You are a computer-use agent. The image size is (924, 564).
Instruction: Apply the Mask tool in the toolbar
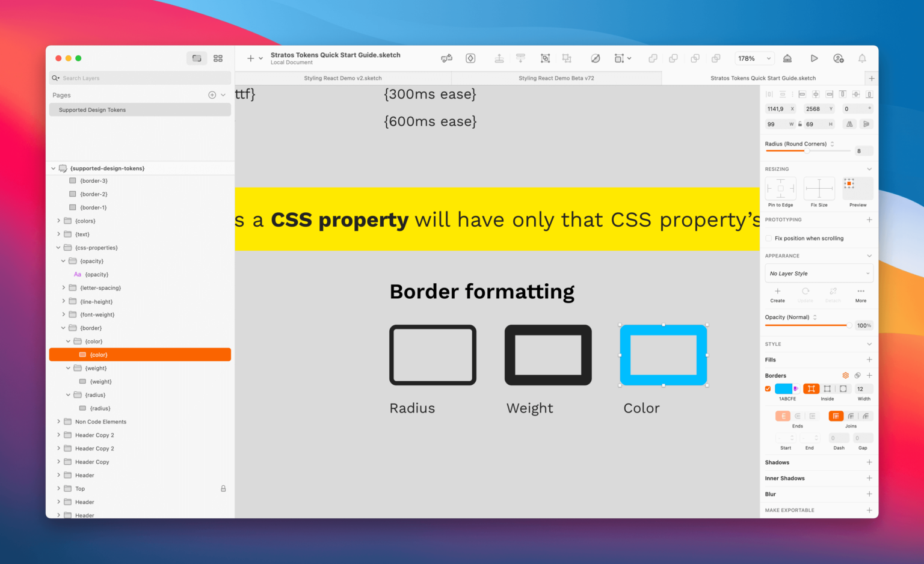click(596, 58)
